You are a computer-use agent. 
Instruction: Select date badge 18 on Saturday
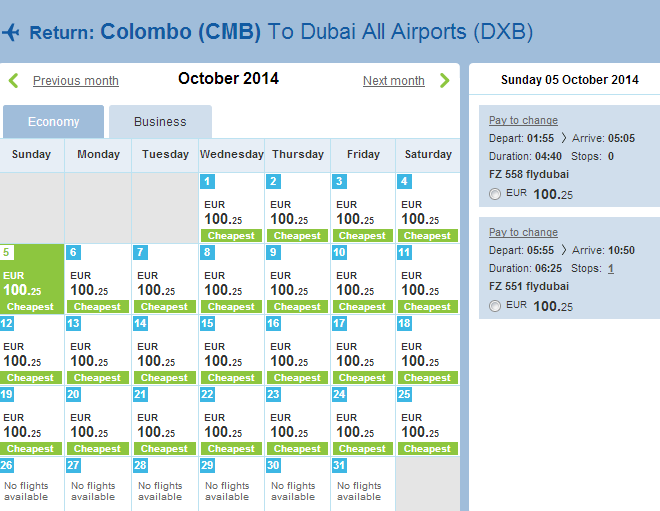tap(404, 323)
